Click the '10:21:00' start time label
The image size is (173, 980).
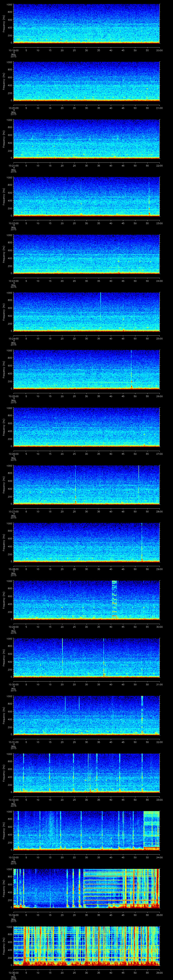tap(13, 166)
